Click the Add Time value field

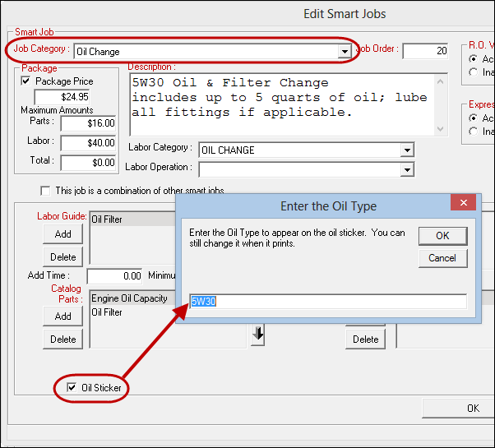click(x=114, y=276)
